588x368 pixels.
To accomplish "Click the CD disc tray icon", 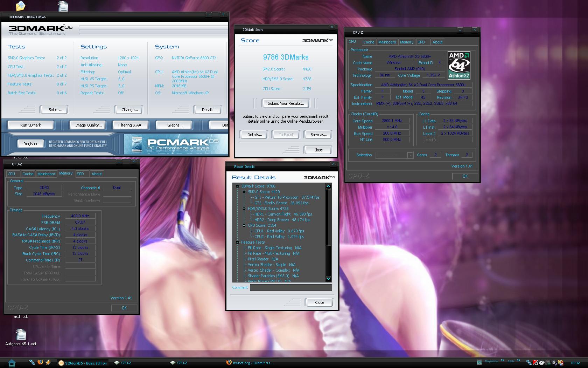I will [x=541, y=363].
